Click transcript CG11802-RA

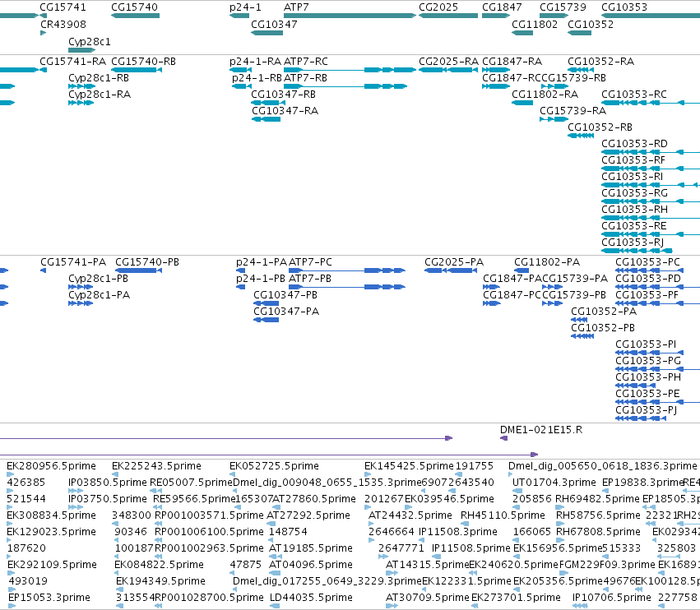pyautogui.click(x=522, y=103)
